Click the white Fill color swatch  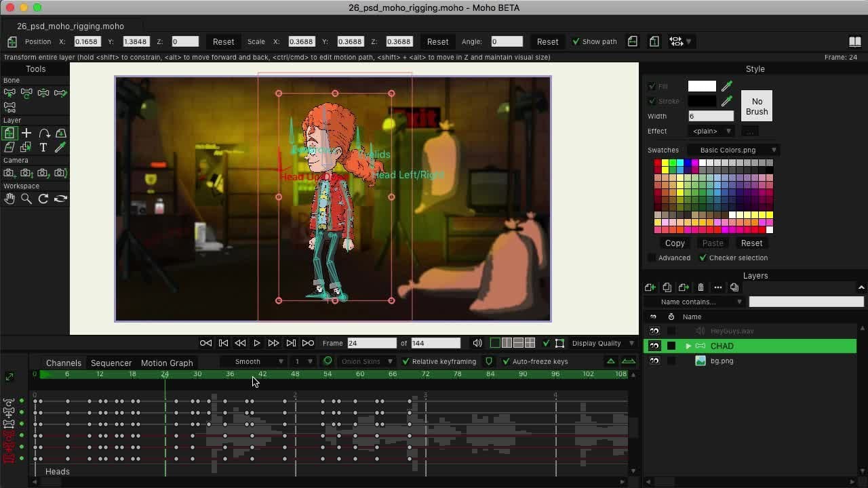[x=702, y=86]
